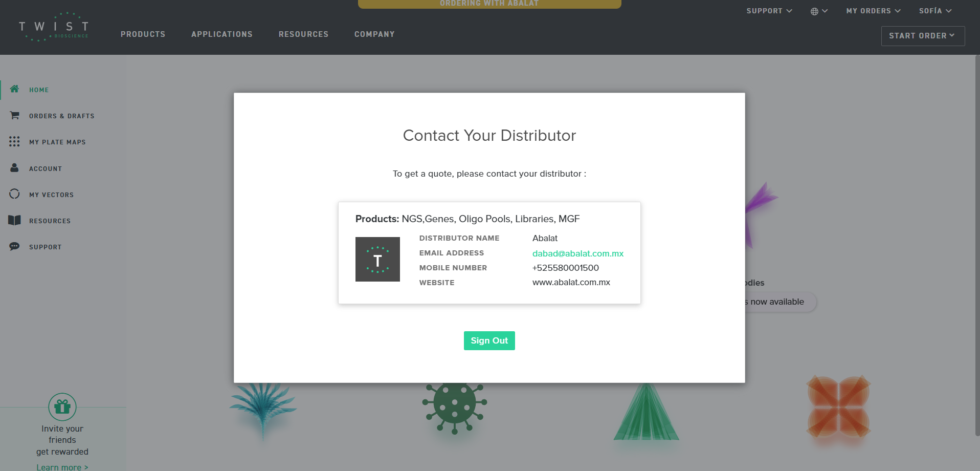Click the Support chat bubble icon

(x=14, y=247)
